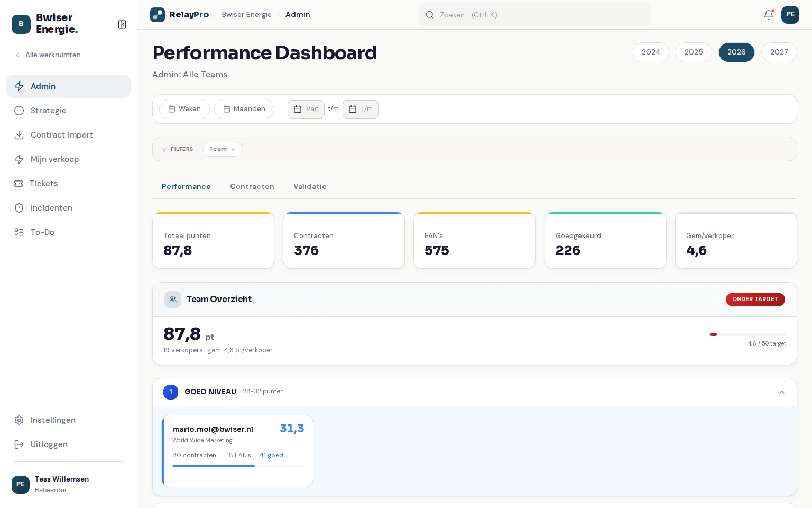Click the Mijn verkoop lightning icon
Screen dimensions: 812x508
(x=19, y=159)
